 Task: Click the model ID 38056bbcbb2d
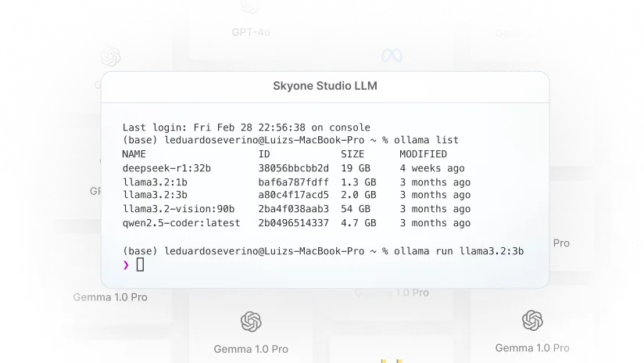click(294, 168)
